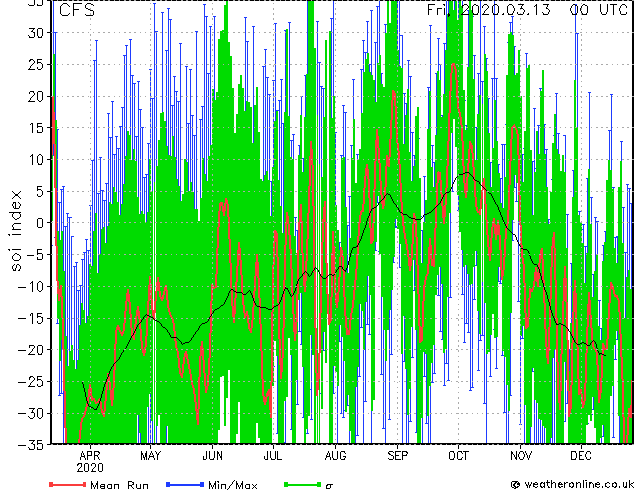634x490 pixels.
Task: Click the date stamp Fri, 2020.03.13
Action: pos(488,9)
